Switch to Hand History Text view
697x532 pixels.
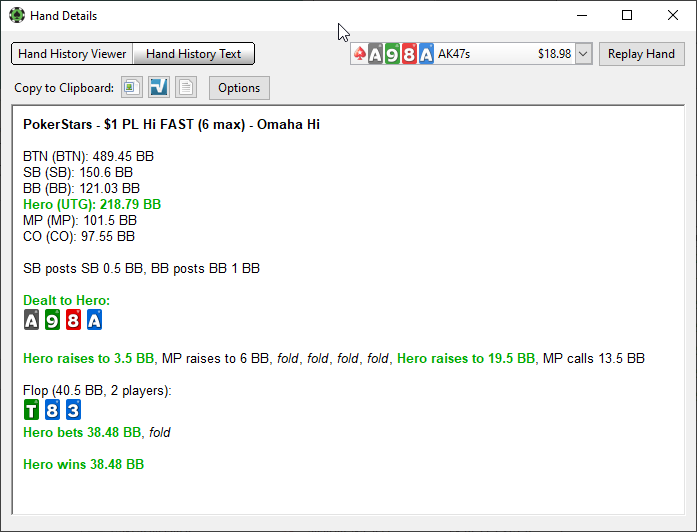tap(194, 54)
